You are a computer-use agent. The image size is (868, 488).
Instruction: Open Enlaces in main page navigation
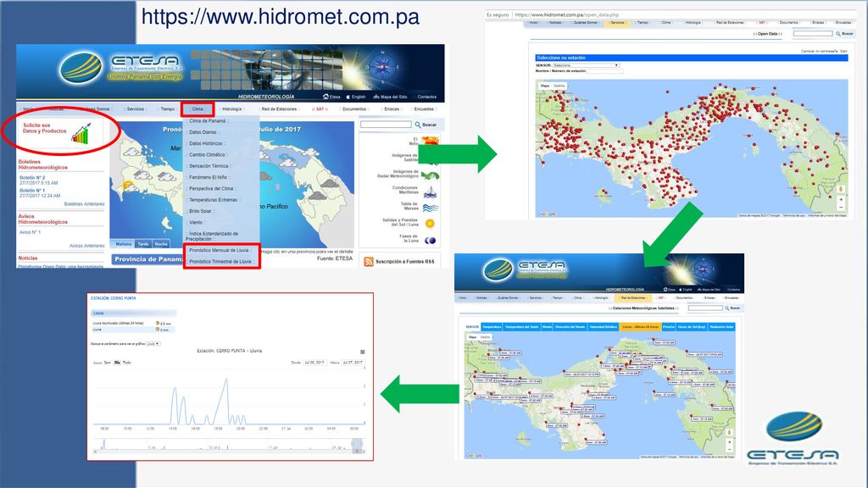[x=392, y=109]
